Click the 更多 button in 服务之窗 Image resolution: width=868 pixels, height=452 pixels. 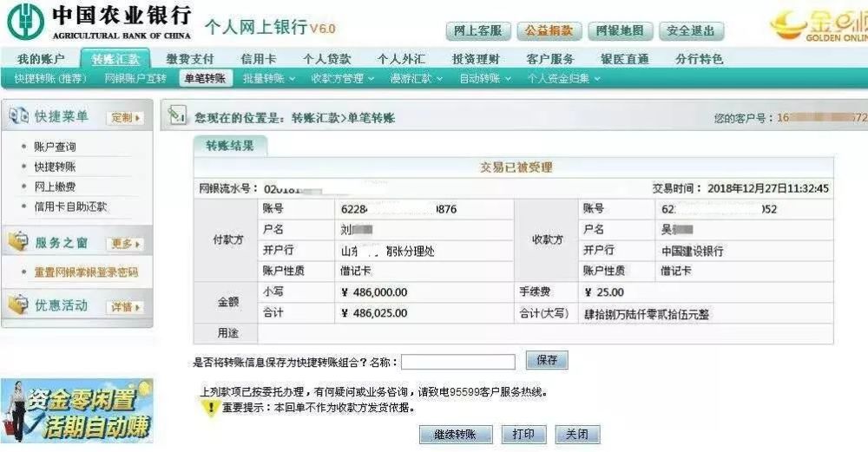pyautogui.click(x=125, y=244)
